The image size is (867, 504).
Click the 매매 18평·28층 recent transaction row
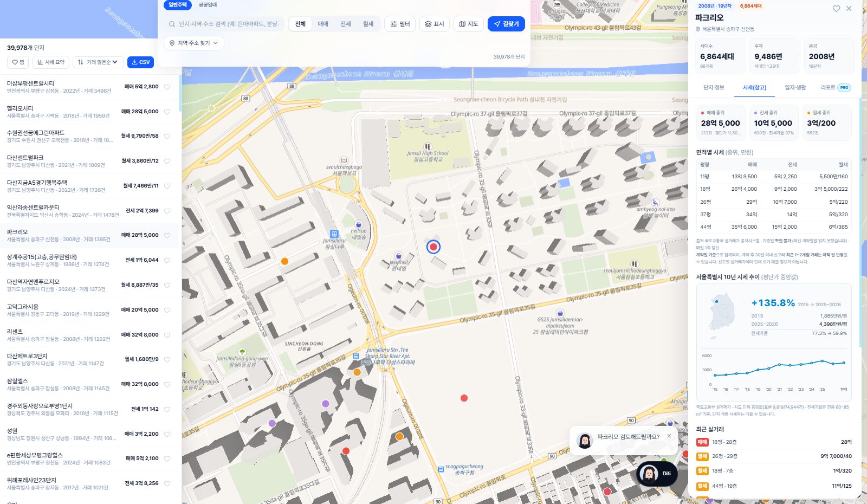click(x=774, y=442)
